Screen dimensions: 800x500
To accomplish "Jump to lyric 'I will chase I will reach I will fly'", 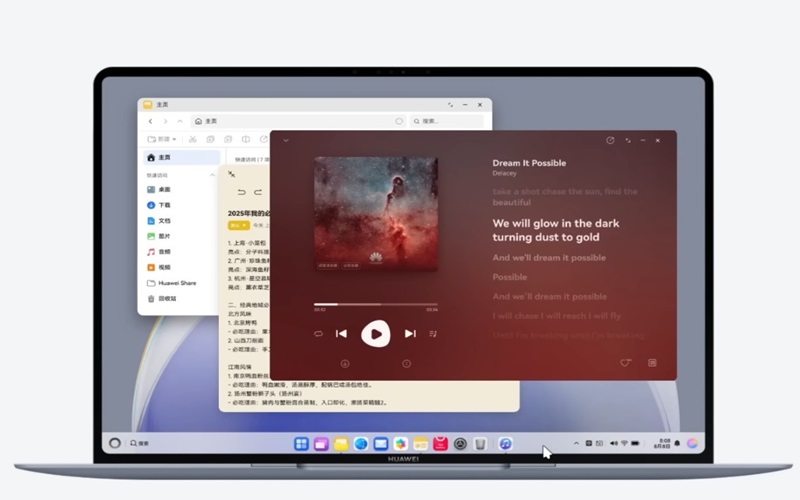I will coord(557,316).
